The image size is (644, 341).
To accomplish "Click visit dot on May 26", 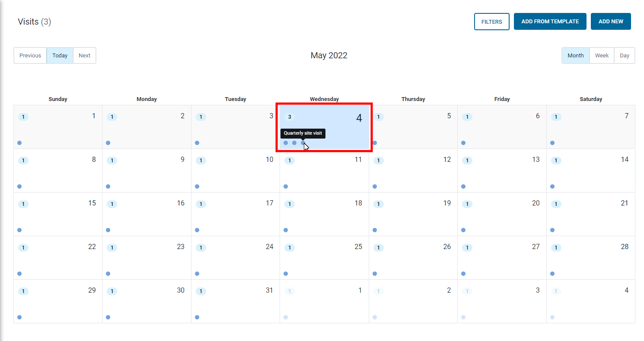I will tap(375, 274).
